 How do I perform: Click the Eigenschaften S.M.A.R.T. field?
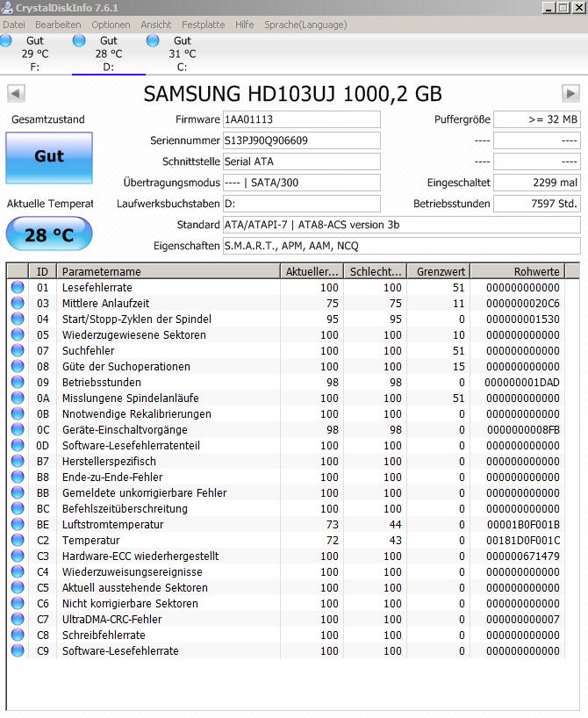coord(402,246)
